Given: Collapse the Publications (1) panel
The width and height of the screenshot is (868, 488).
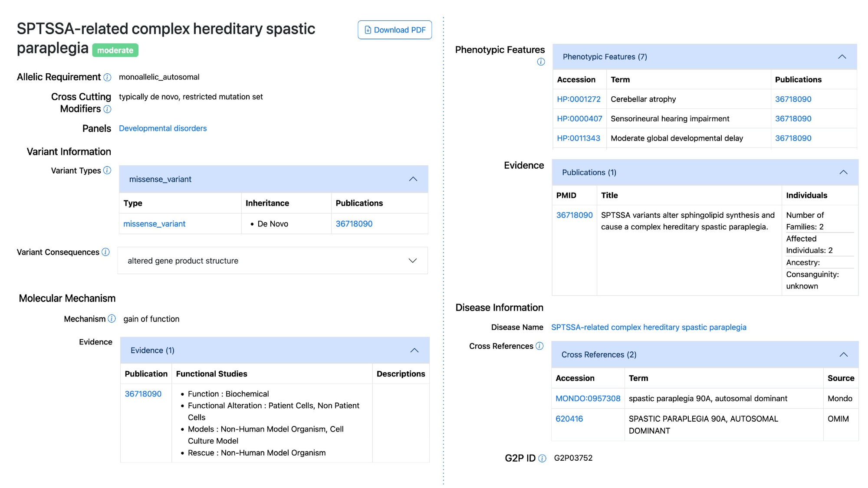Looking at the screenshot, I should (x=843, y=173).
